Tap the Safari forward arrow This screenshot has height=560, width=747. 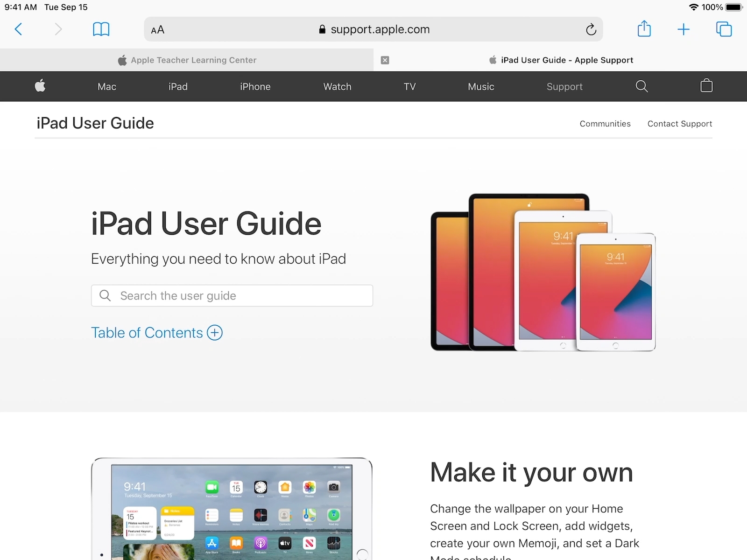point(58,29)
